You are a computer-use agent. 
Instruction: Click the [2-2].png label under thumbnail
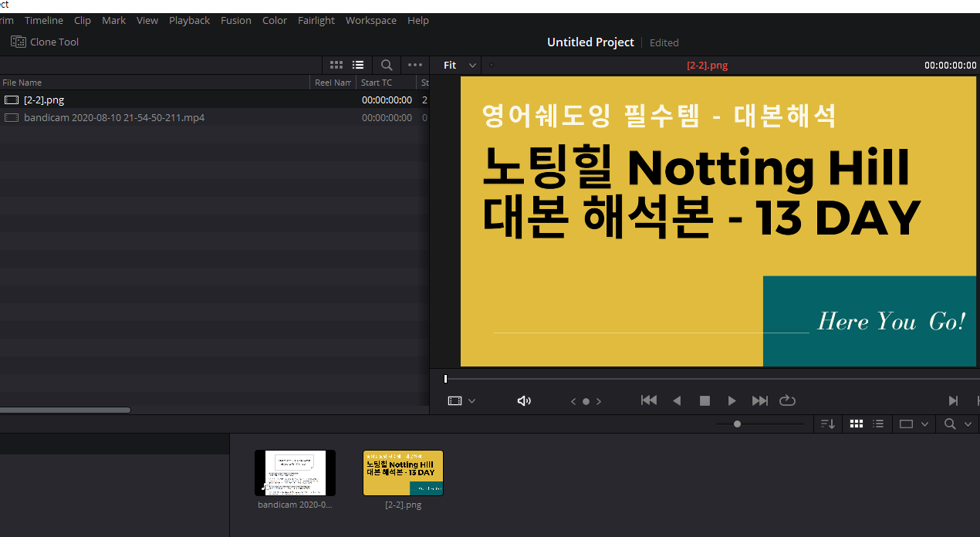403,505
